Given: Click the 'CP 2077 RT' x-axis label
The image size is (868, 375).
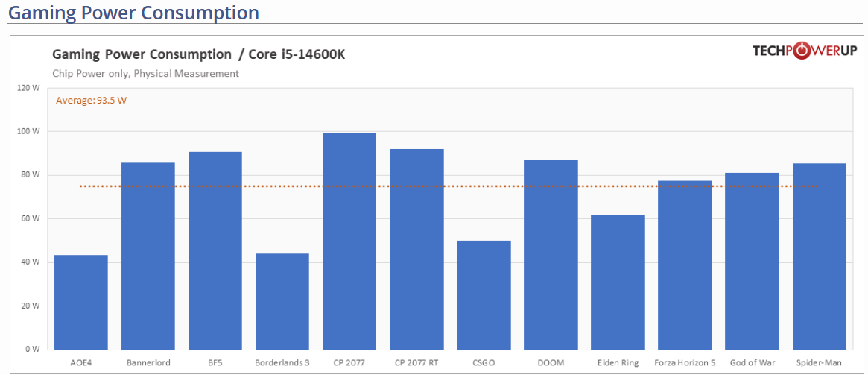Looking at the screenshot, I should coord(416,363).
